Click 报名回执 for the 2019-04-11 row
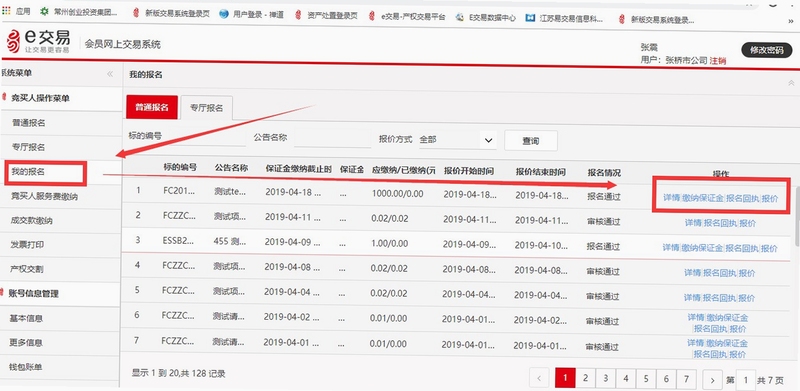Image resolution: width=800 pixels, height=391 pixels. [720, 223]
